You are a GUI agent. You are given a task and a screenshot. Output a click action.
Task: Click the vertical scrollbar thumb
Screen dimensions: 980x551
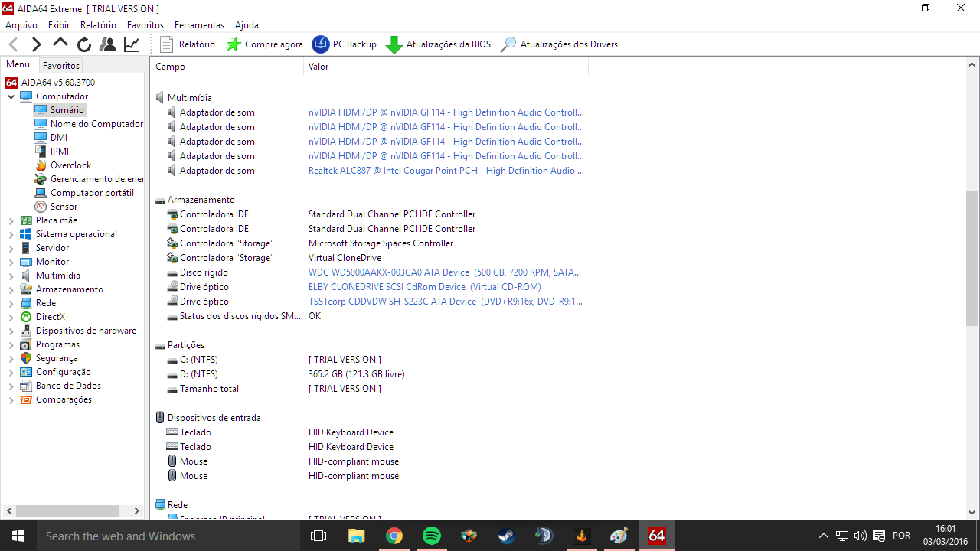[x=972, y=259]
